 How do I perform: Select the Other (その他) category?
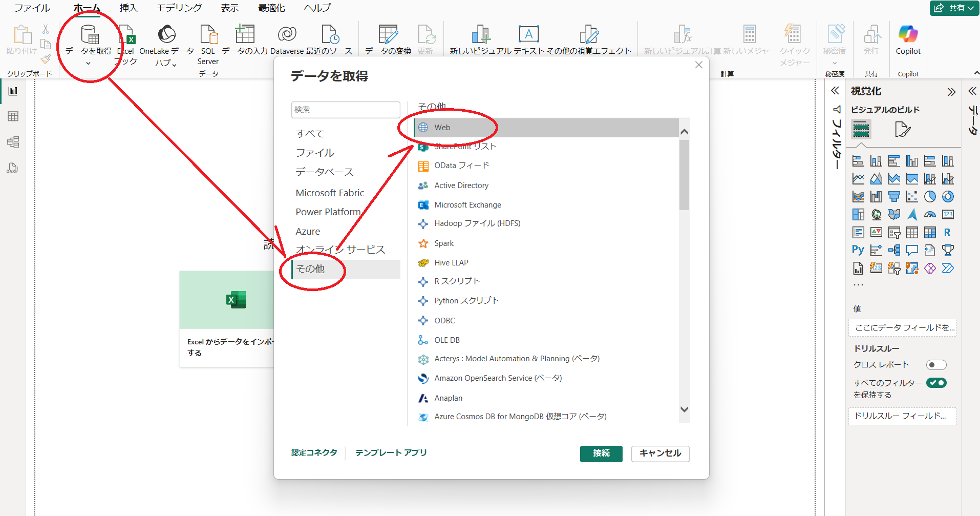346,269
